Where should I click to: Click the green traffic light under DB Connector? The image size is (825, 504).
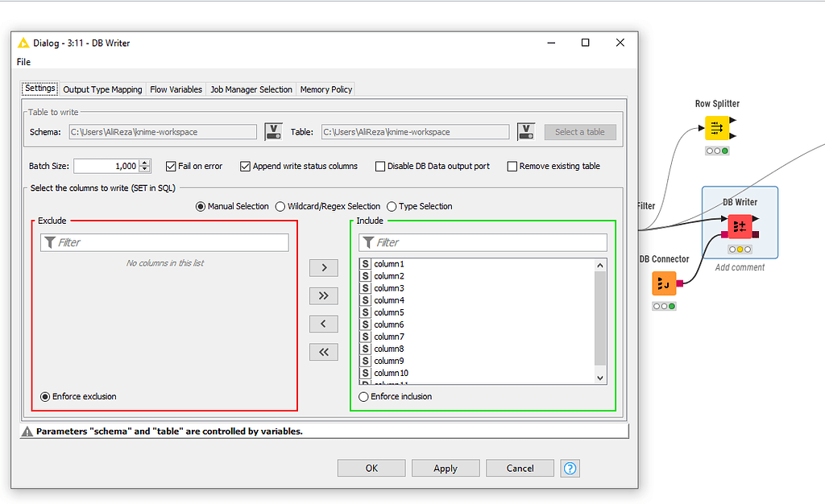pyautogui.click(x=673, y=306)
